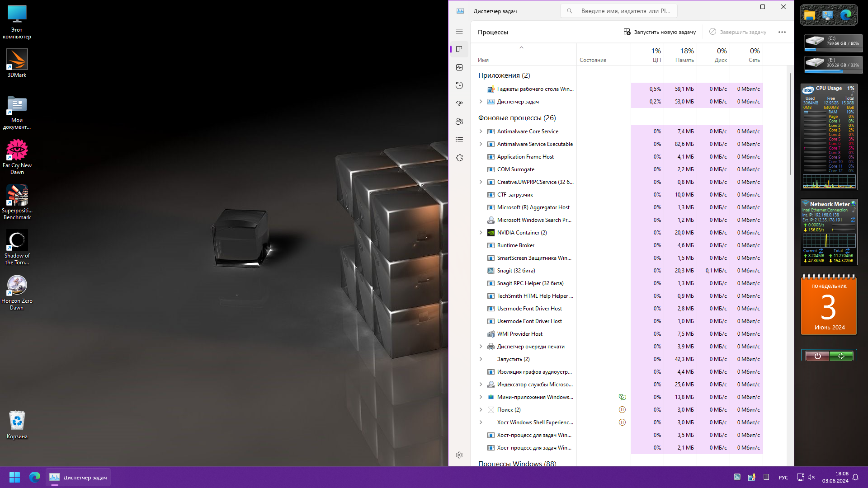Expand the NVIDIA Container process group

481,233
